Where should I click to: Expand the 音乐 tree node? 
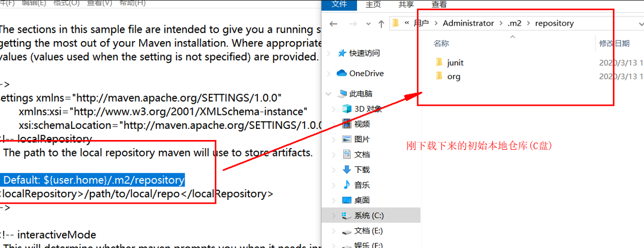pos(335,185)
